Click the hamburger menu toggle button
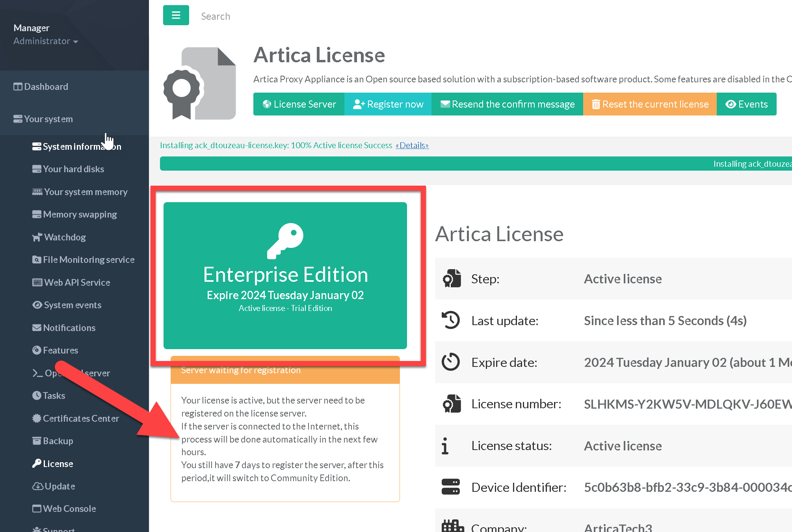 coord(176,15)
